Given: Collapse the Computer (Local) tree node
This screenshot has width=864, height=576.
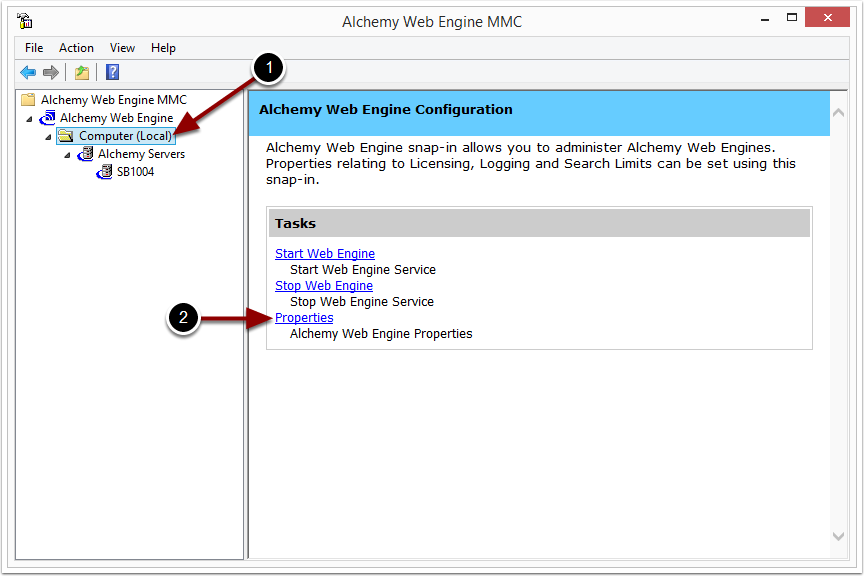Looking at the screenshot, I should click(x=48, y=137).
